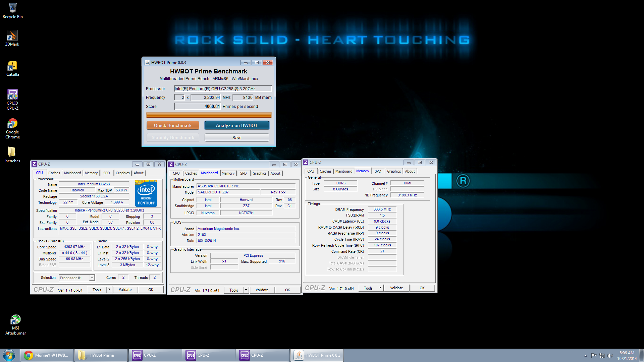Open Tools dropdown arrow in Memory window

380,288
